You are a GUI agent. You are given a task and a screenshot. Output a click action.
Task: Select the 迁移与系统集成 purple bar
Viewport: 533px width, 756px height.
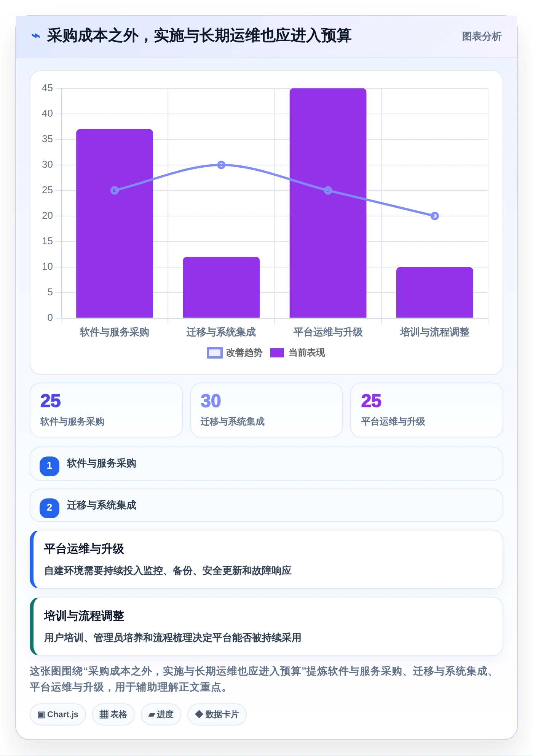tap(221, 287)
